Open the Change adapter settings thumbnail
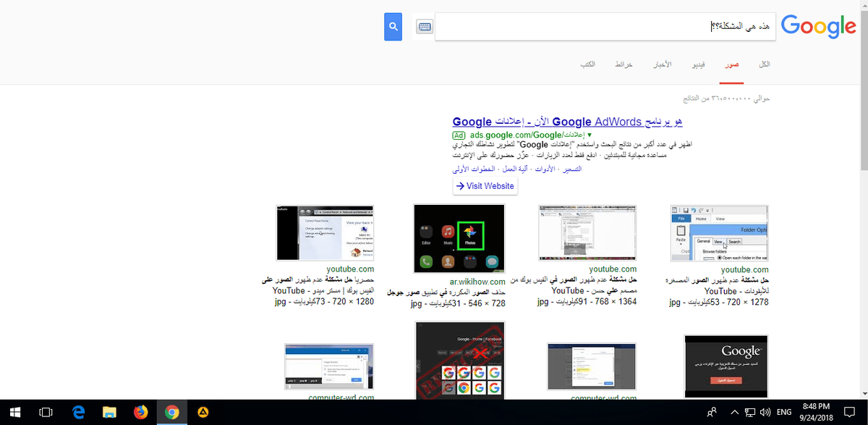The image size is (868, 425). coord(325,232)
